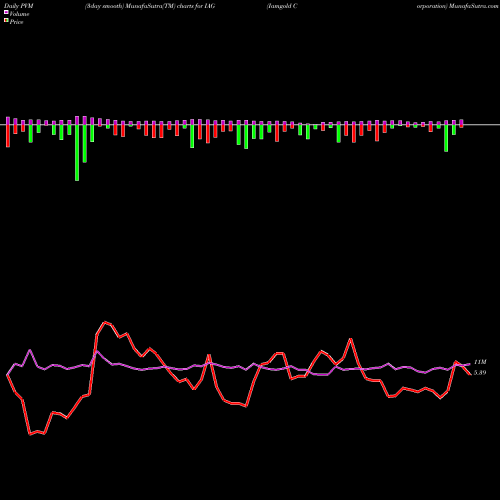Click the Price legend color swatch
Image resolution: width=500 pixels, height=500 pixels.
(6, 21)
